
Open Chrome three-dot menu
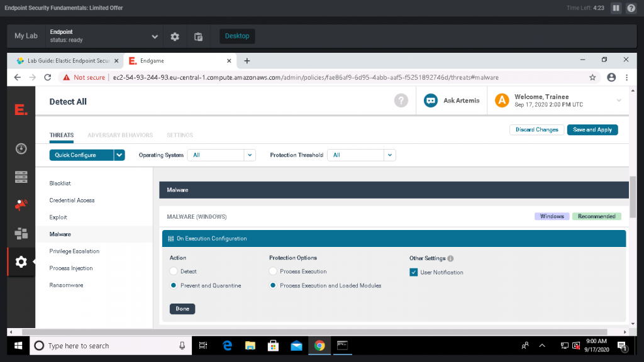[x=627, y=77]
